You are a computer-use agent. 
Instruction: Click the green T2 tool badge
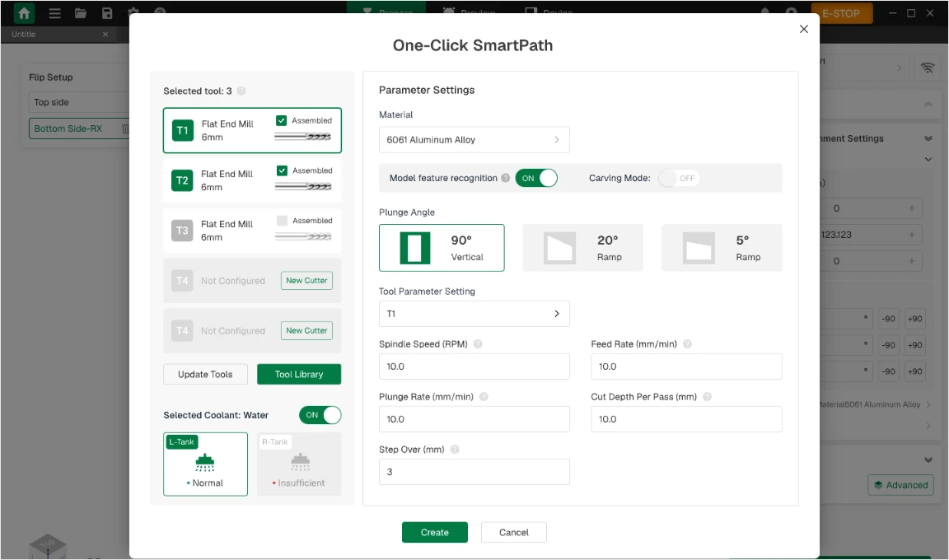tap(182, 180)
